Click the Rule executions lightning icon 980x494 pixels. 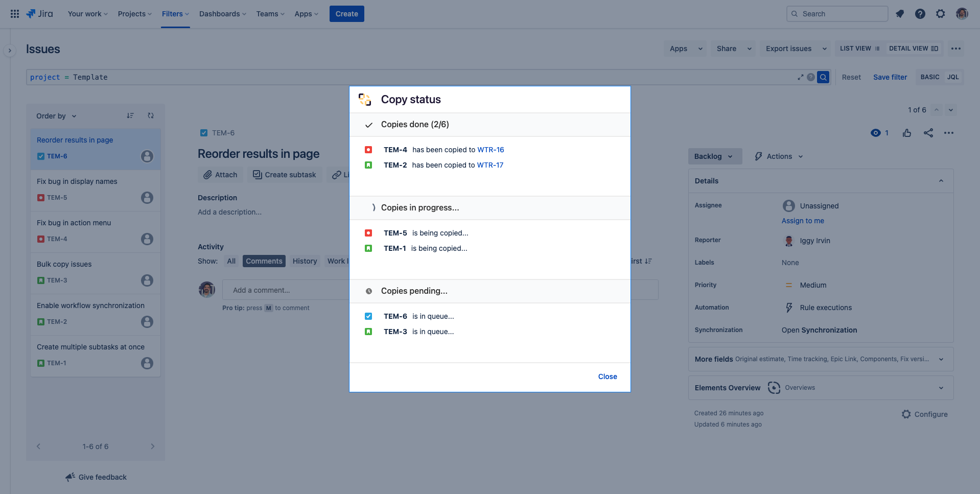[x=788, y=308]
